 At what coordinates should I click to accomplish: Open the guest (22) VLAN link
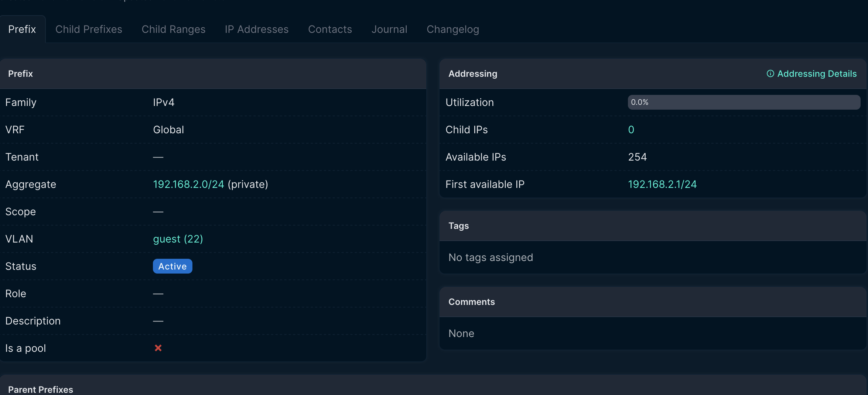coord(178,239)
